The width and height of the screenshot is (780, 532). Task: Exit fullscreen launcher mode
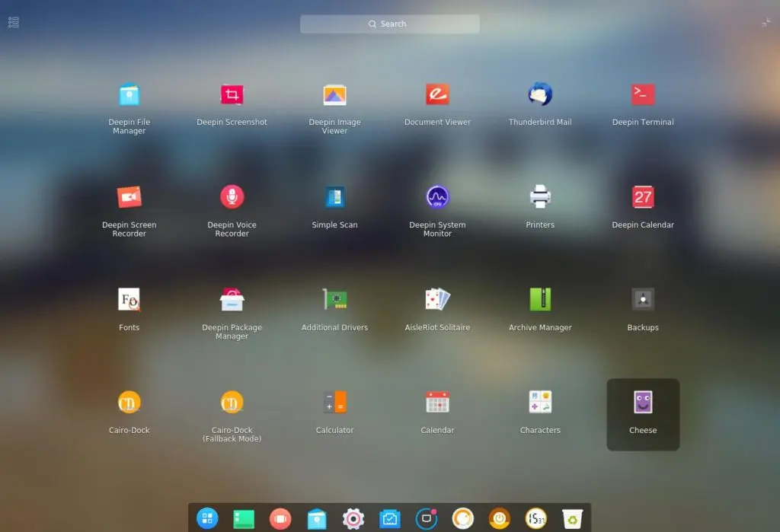coord(766,22)
